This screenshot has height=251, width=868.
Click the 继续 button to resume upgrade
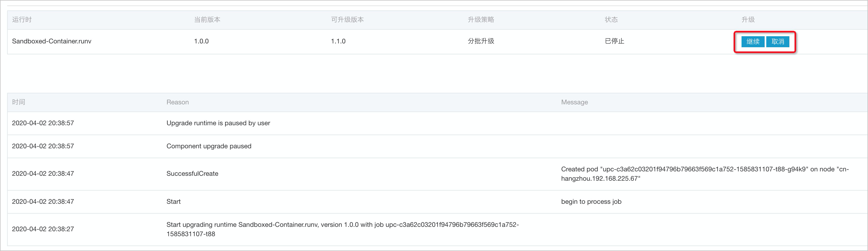[753, 42]
